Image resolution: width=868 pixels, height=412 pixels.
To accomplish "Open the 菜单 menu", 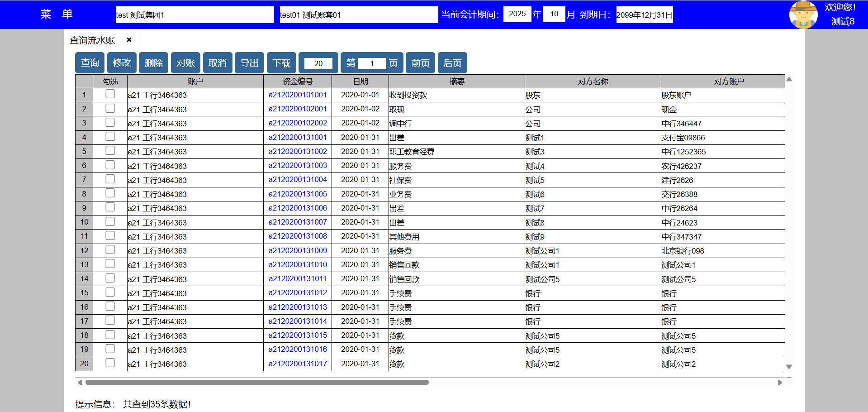I will pyautogui.click(x=57, y=14).
